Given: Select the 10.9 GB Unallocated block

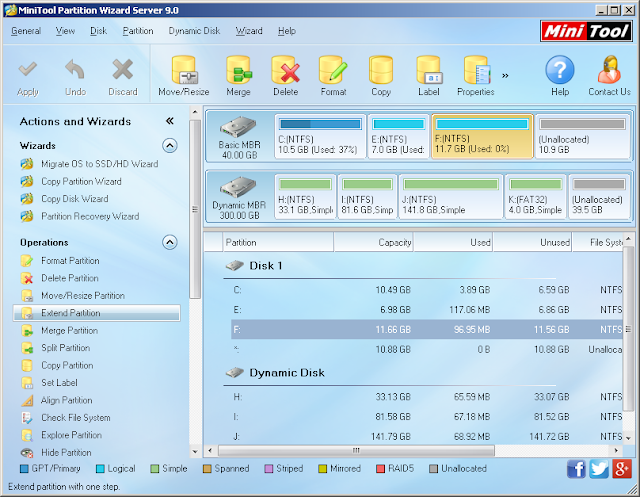Looking at the screenshot, I should tap(582, 136).
